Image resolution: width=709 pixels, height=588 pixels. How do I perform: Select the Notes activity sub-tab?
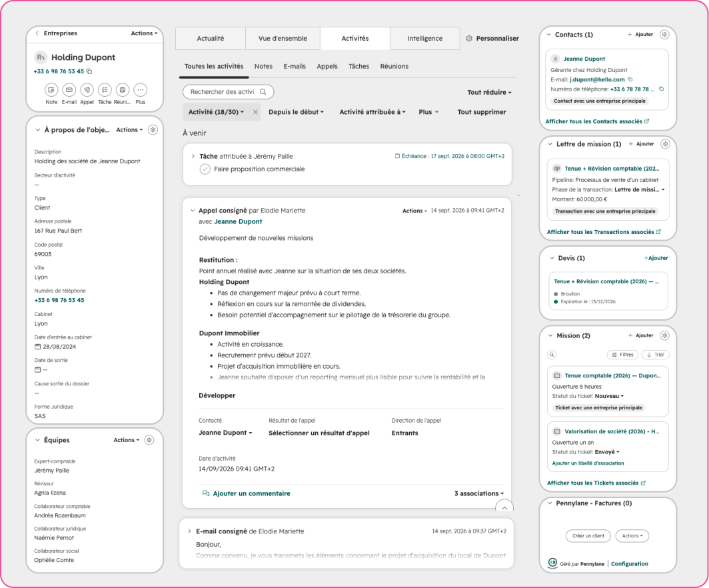click(263, 67)
